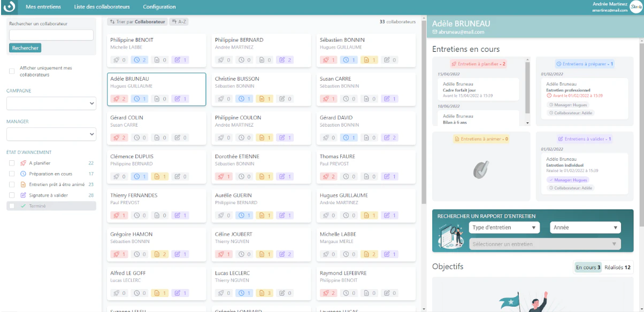
Task: Click the search report illustration icon
Action: (x=450, y=236)
